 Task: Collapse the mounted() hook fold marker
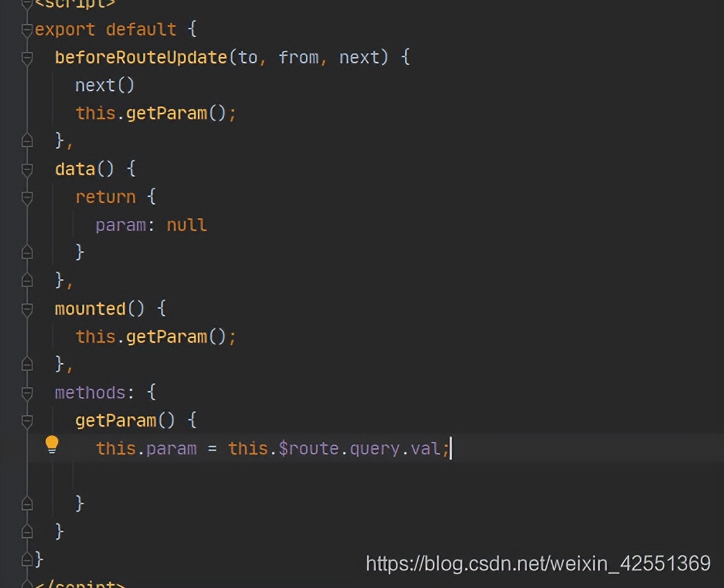27,309
